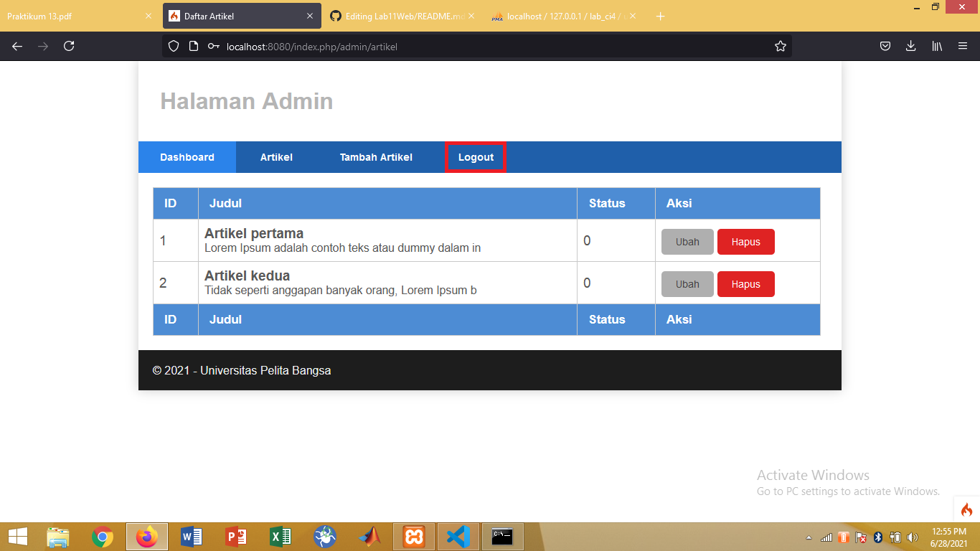Screen dimensions: 980x551
Task: Open the Firefox hamburger menu
Action: (x=963, y=46)
